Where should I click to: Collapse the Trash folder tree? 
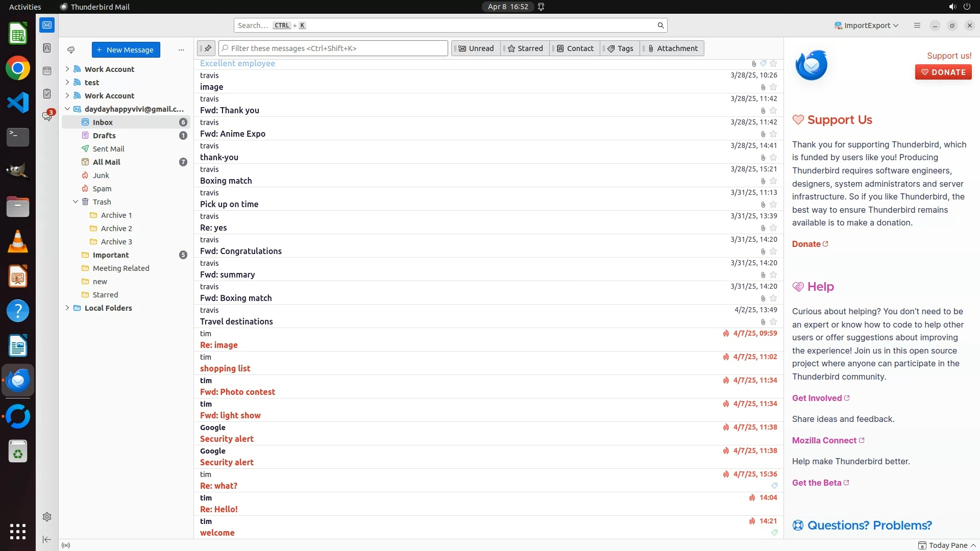click(x=76, y=202)
